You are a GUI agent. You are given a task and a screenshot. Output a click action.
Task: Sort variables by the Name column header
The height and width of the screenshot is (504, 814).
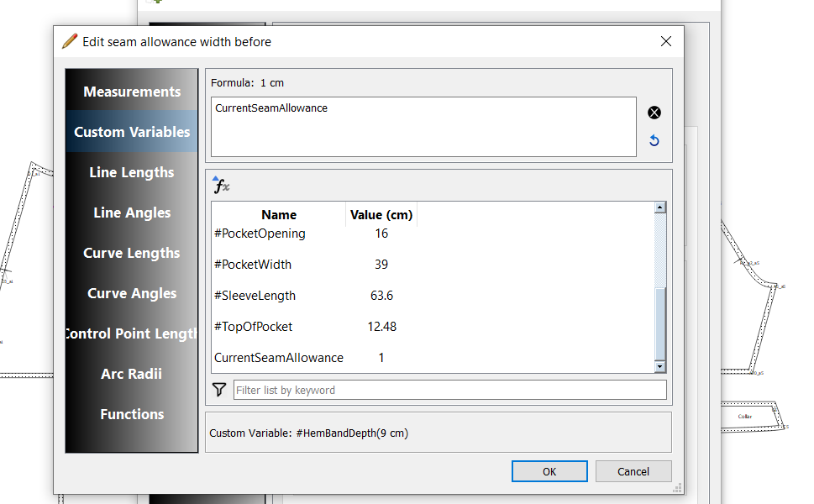tap(279, 214)
